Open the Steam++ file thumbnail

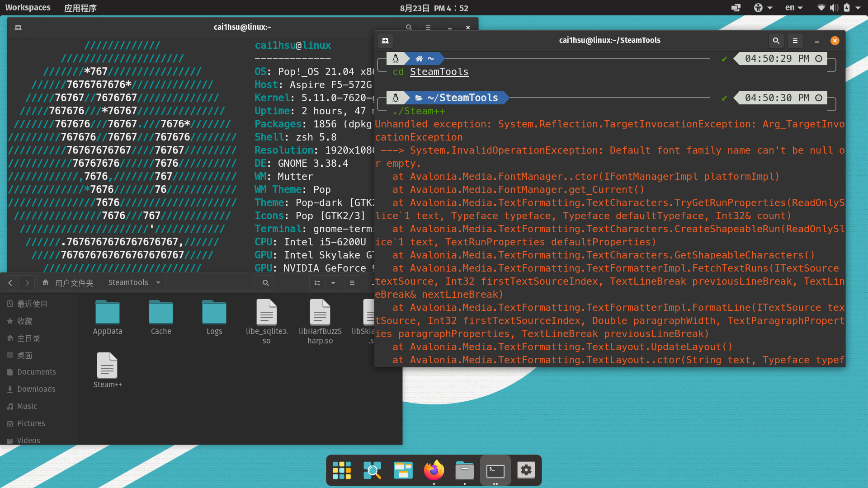tap(107, 365)
